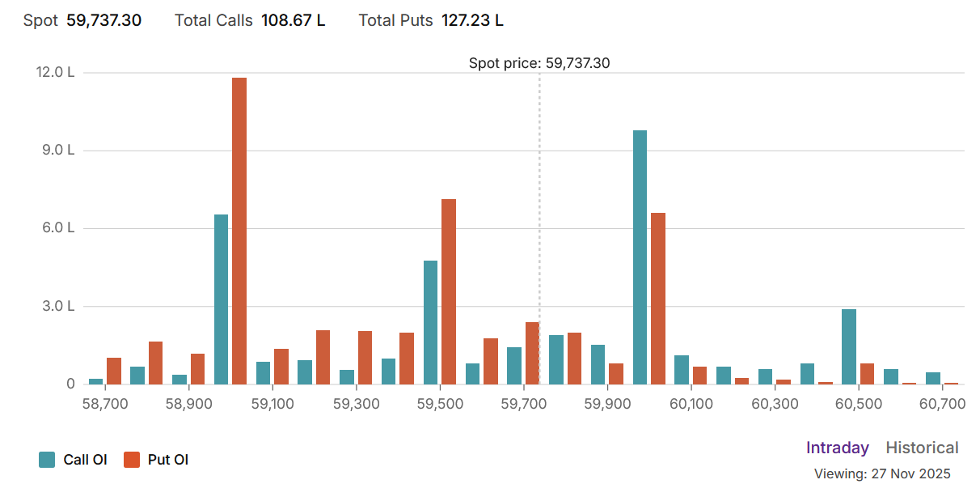Click the orange Put OI legend swatch
The width and height of the screenshot is (980, 484).
pyautogui.click(x=132, y=460)
